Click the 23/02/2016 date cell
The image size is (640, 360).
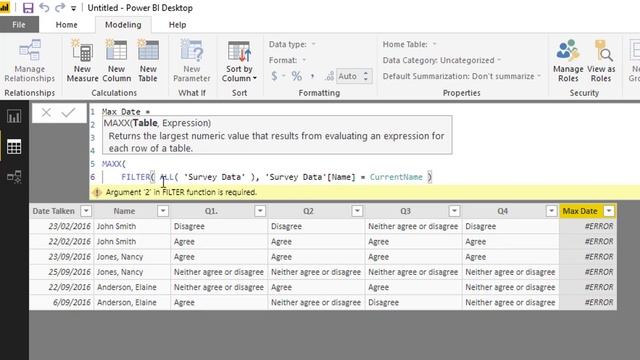click(x=62, y=226)
